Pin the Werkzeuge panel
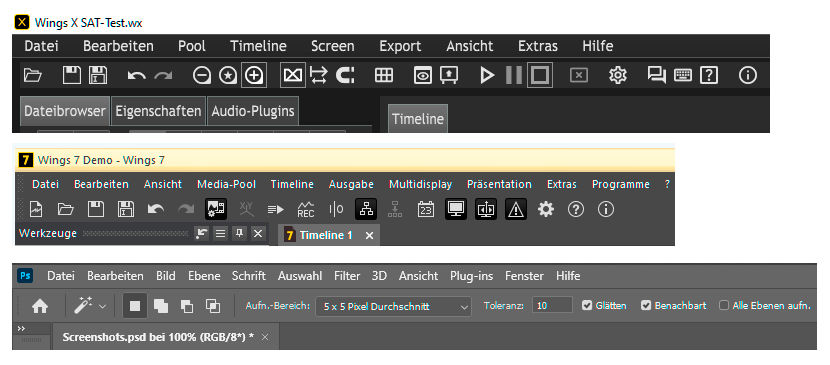This screenshot has width=830, height=365. coord(239,233)
